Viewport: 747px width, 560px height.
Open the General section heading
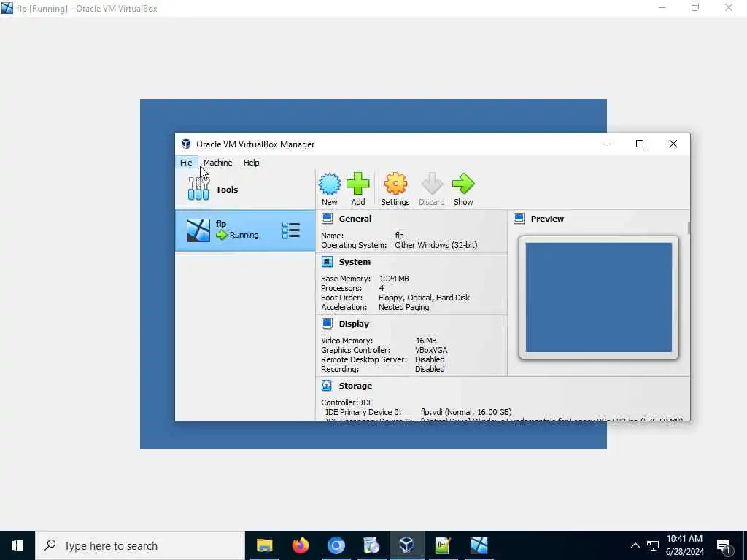pyautogui.click(x=355, y=219)
